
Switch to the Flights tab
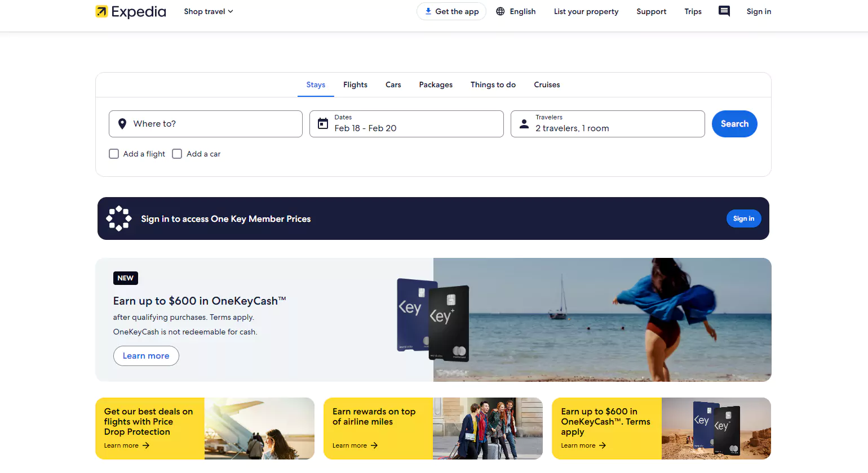tap(355, 84)
